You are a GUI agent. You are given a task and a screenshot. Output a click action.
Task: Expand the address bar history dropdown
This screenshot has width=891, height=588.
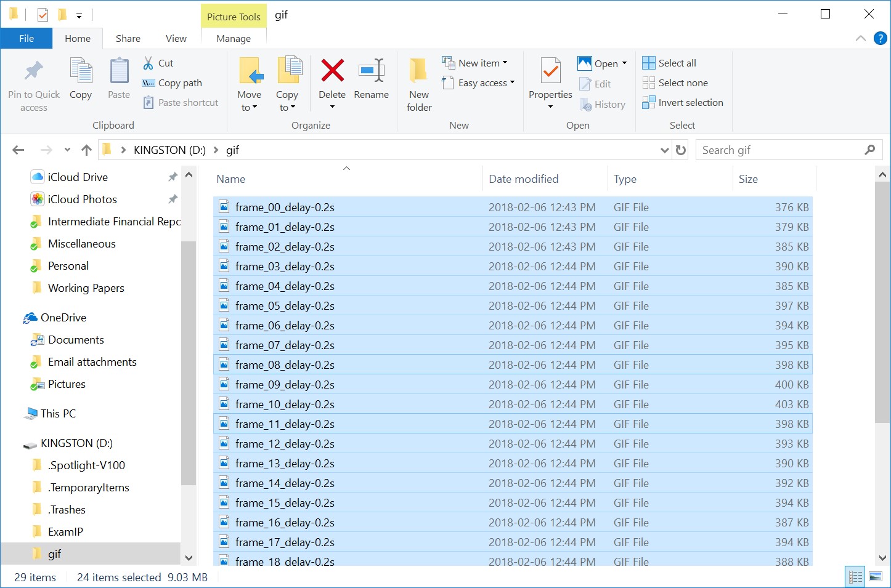point(665,150)
